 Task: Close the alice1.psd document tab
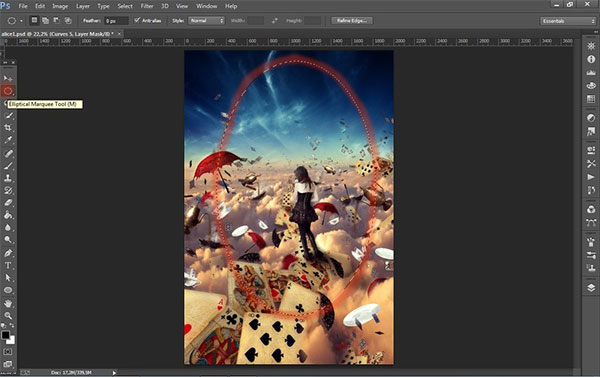[x=119, y=34]
